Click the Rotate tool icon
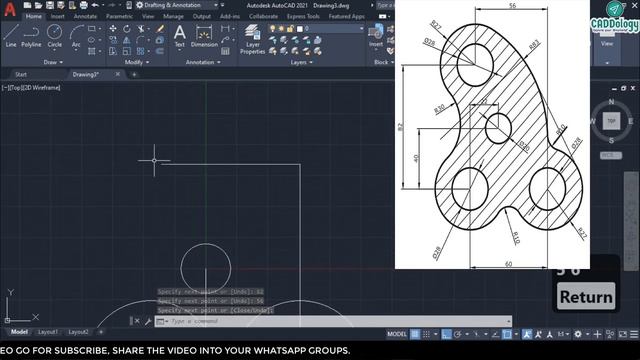The height and width of the screenshot is (360, 640). coord(127,29)
